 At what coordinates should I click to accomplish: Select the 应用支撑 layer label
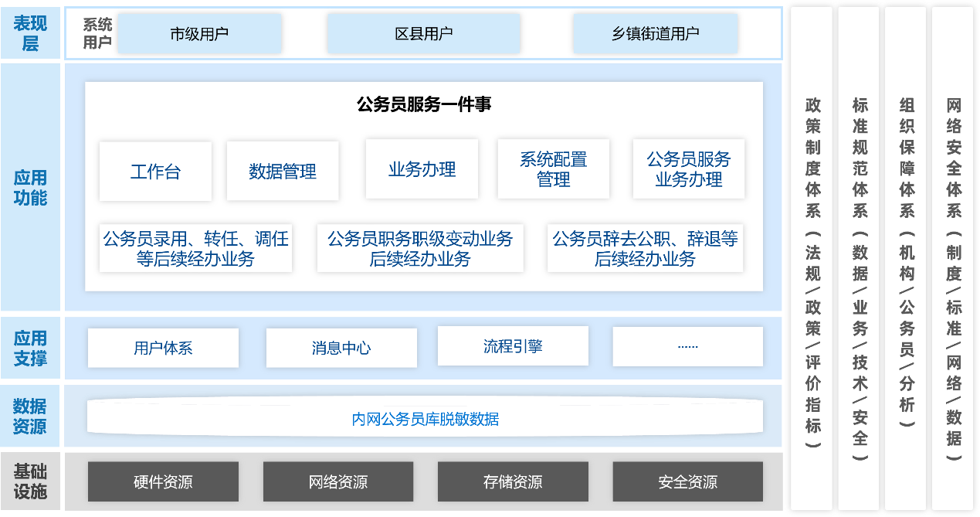point(30,348)
